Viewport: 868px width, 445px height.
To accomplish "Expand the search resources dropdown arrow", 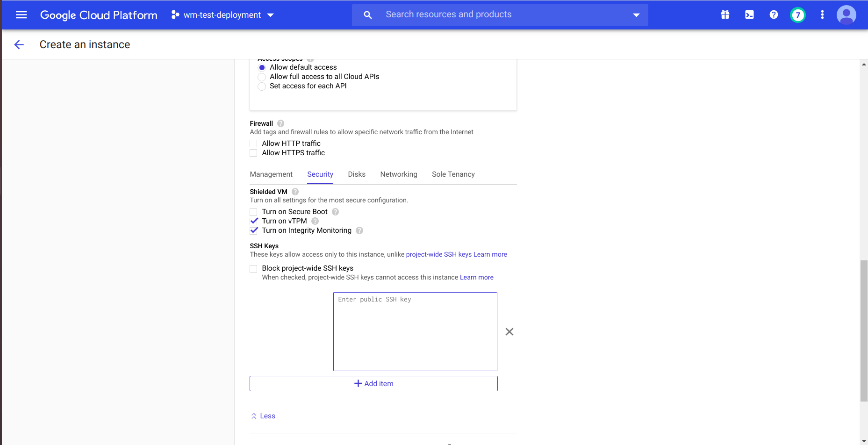I will click(636, 14).
